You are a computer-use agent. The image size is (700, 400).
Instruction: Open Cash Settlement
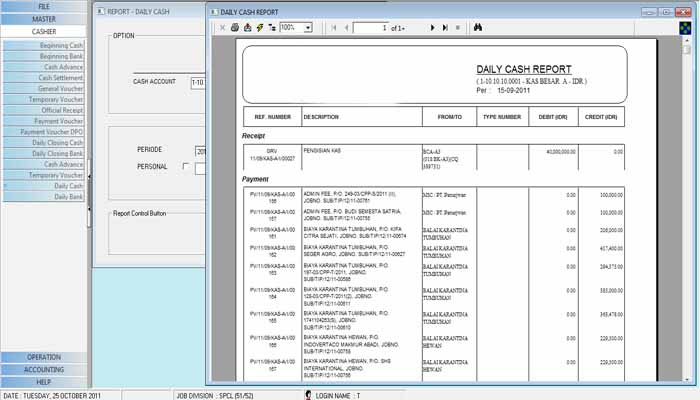click(44, 78)
